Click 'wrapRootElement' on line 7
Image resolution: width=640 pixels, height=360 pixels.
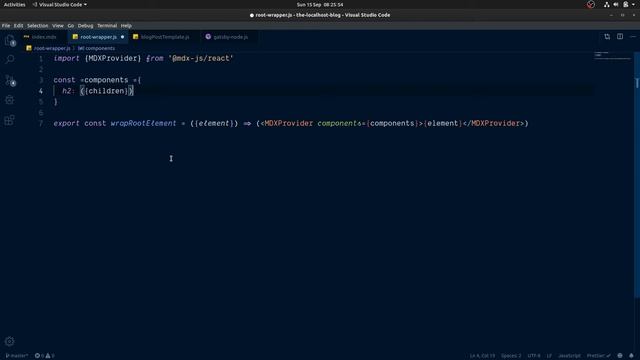coord(143,123)
